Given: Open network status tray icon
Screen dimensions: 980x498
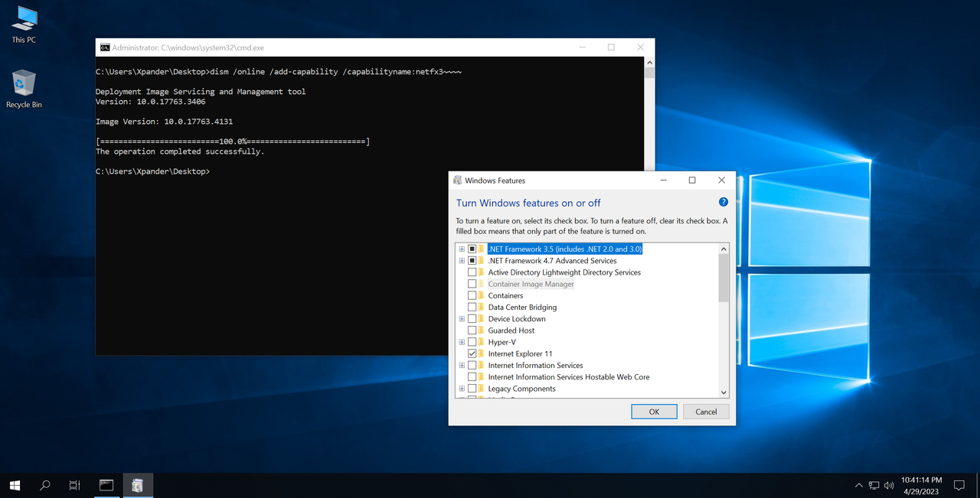Looking at the screenshot, I should [x=874, y=485].
